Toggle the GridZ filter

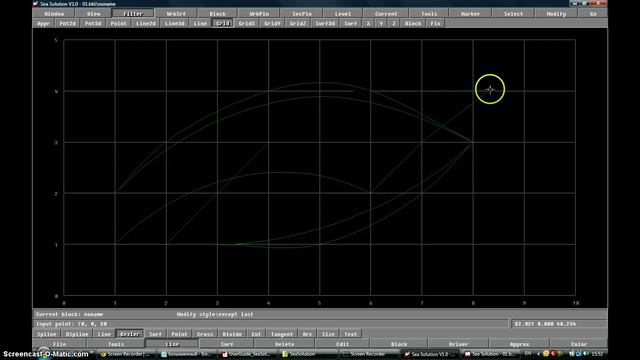click(x=298, y=23)
